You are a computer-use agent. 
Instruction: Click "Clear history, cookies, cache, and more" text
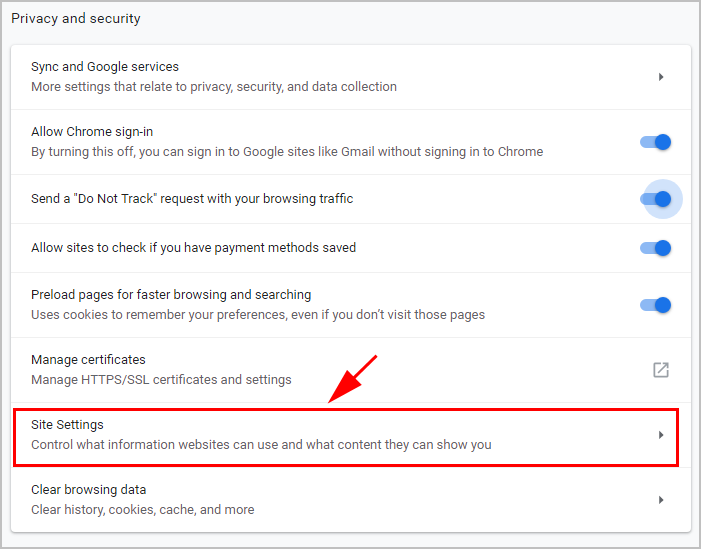(x=142, y=510)
